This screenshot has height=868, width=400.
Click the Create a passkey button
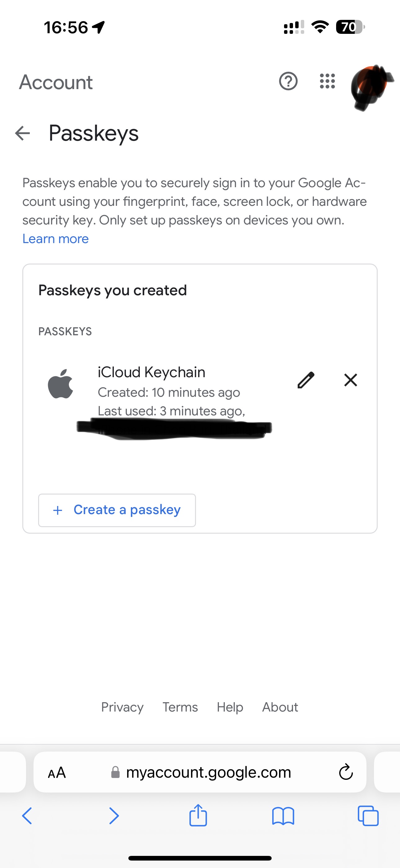(x=117, y=510)
